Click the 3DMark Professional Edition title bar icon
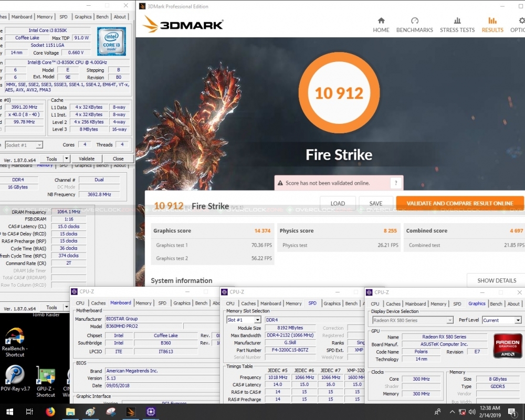 coord(142,6)
